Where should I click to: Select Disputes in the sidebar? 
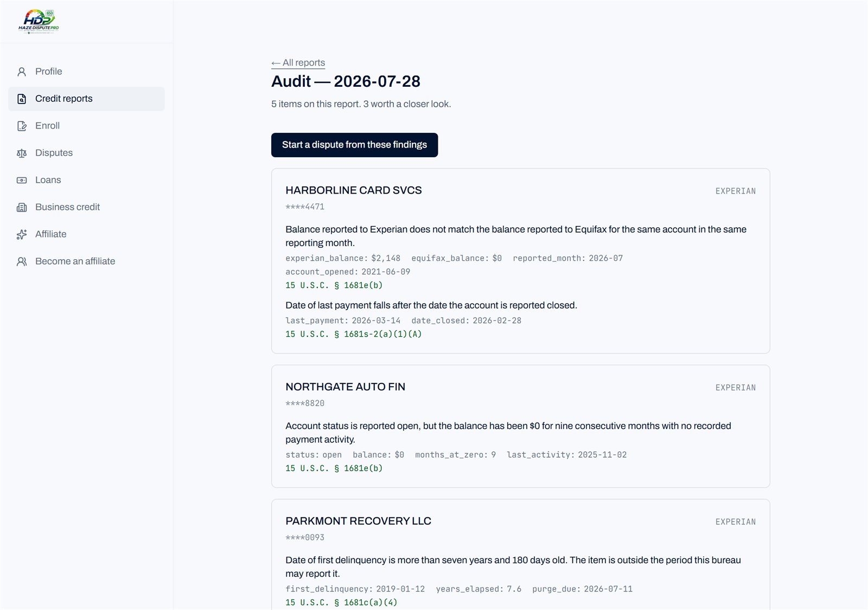[86, 153]
